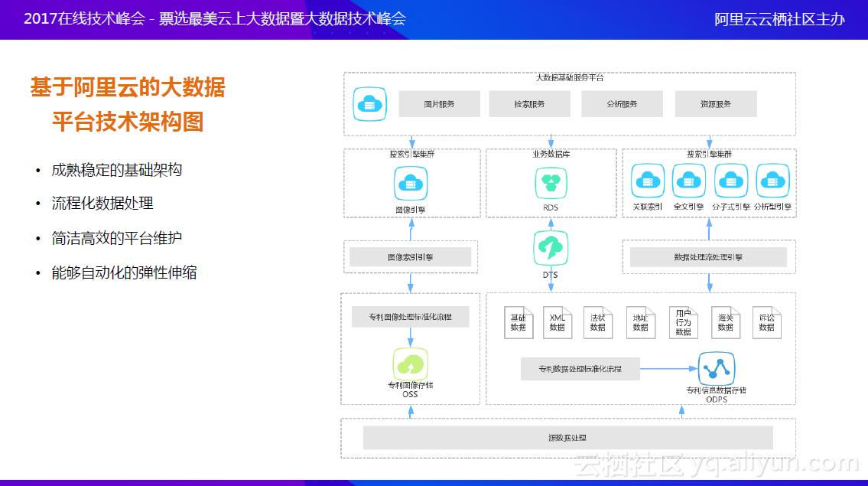Click the XML数据 document icon
Image resolution: width=868 pixels, height=486 pixels.
557,321
